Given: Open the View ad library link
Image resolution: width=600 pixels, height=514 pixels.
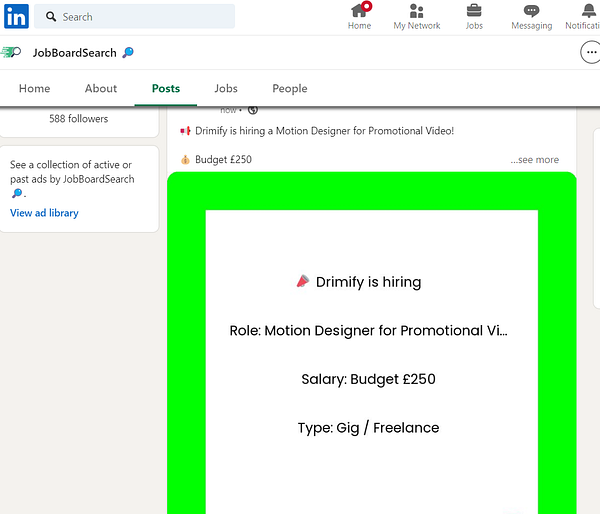Looking at the screenshot, I should [x=44, y=213].
